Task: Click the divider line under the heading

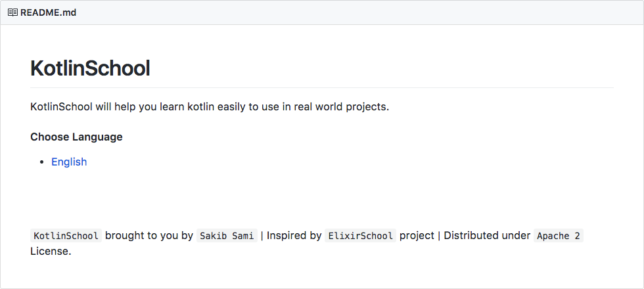Action: (322, 87)
